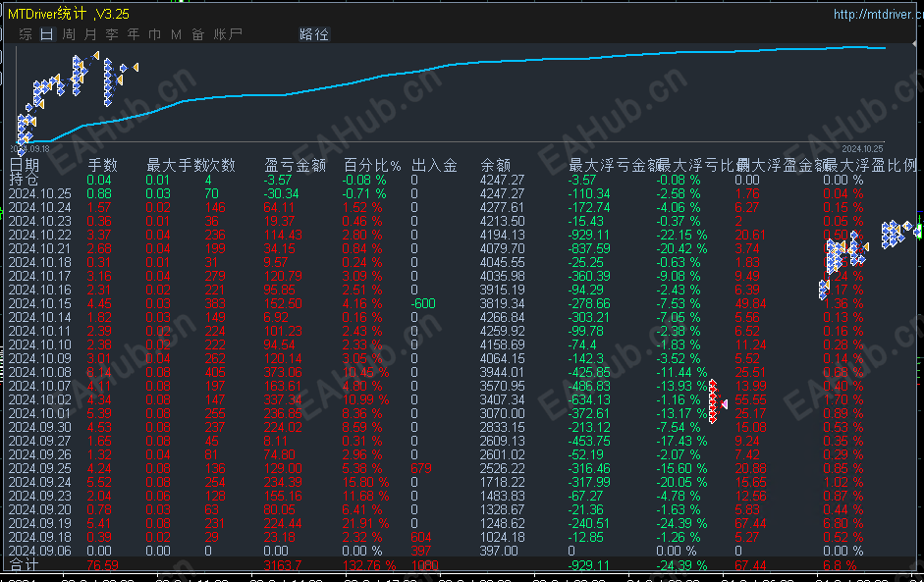The image size is (924, 582).
Task: Select the 日 daily statistics tab
Action: [x=47, y=34]
